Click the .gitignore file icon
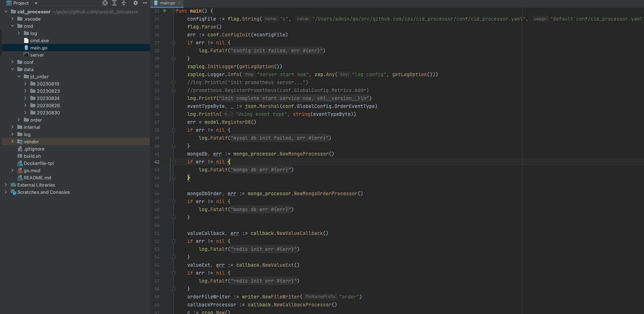Viewport: 644px width, 314px height. [20, 149]
